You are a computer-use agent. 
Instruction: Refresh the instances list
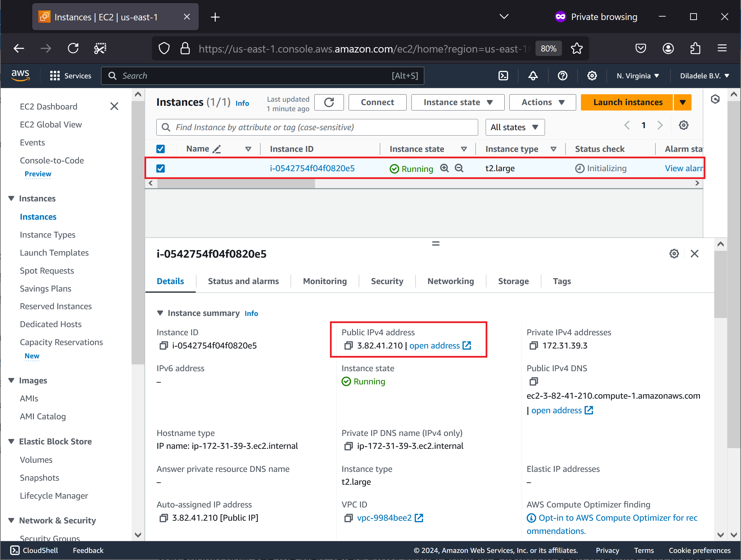coord(329,102)
